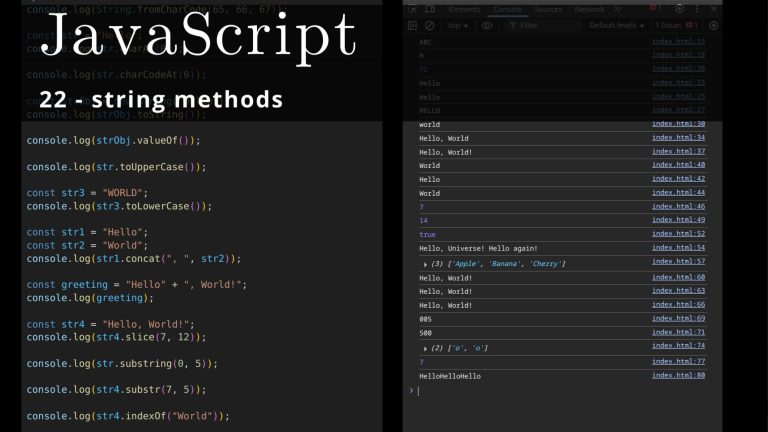This screenshot has width=768, height=432.
Task: Open the 1 Issue badge
Action: pos(676,25)
